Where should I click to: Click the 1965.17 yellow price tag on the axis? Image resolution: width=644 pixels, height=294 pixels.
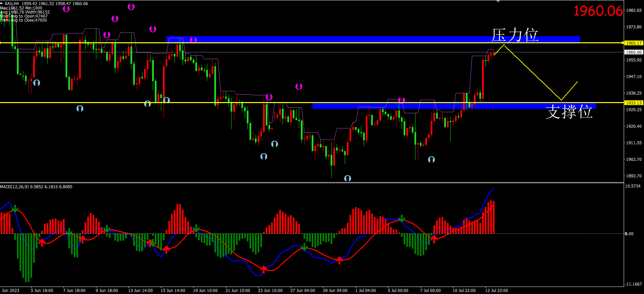(634, 43)
